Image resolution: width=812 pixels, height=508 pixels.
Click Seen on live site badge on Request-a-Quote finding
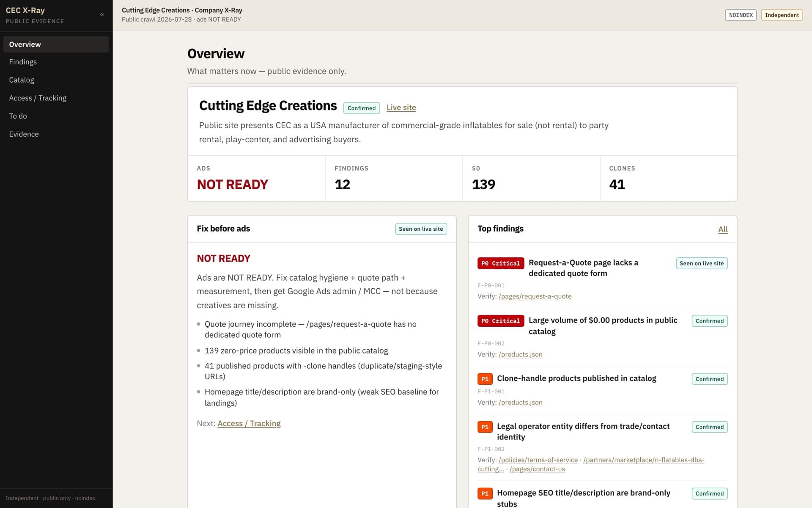702,263
